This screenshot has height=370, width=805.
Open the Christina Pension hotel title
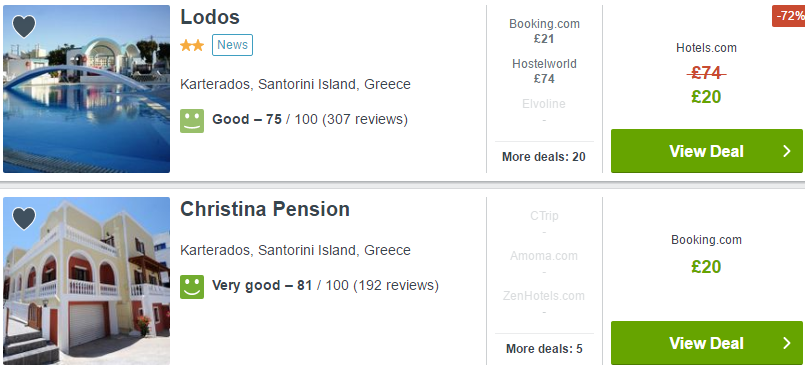265,209
